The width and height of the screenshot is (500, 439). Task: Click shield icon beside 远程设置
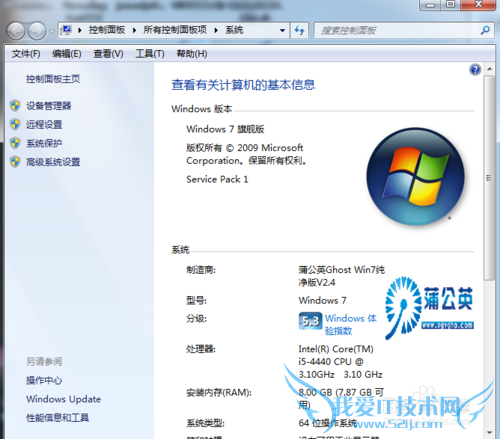[x=15, y=124]
